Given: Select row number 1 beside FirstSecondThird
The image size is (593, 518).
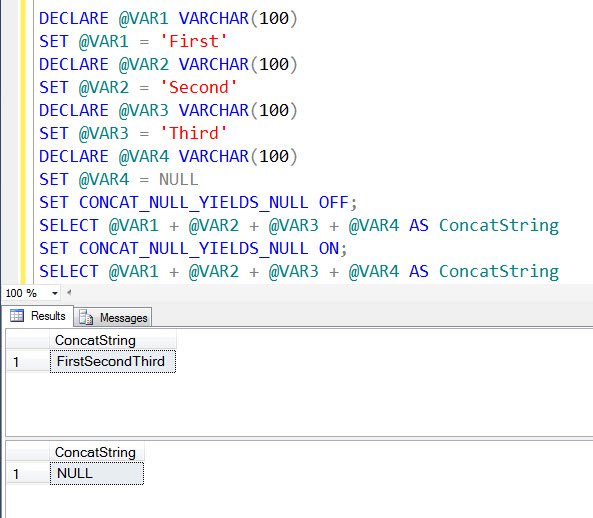Looking at the screenshot, I should [x=28, y=362].
